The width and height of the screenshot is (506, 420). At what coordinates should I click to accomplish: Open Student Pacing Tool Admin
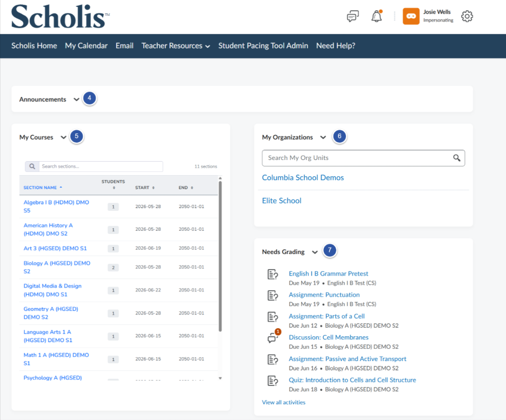[263, 46]
